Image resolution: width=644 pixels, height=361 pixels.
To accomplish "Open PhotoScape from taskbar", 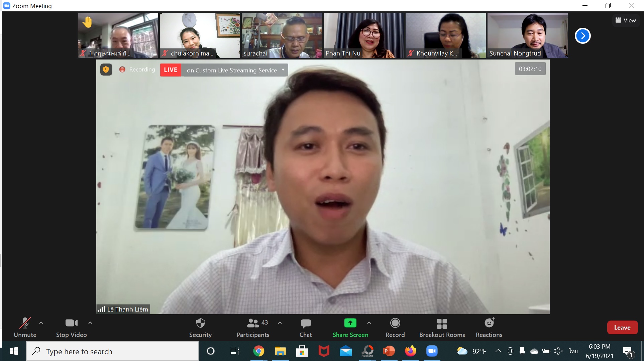I will pos(367,351).
